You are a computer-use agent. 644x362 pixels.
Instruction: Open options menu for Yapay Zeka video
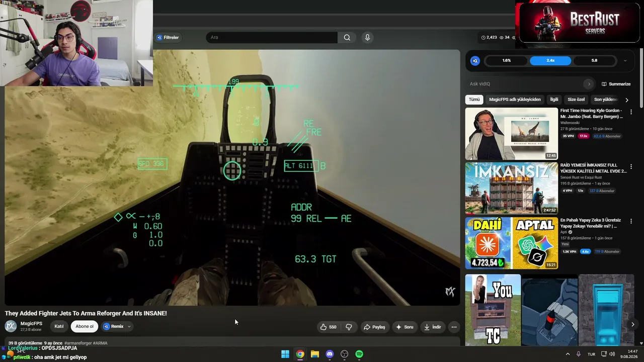(631, 221)
